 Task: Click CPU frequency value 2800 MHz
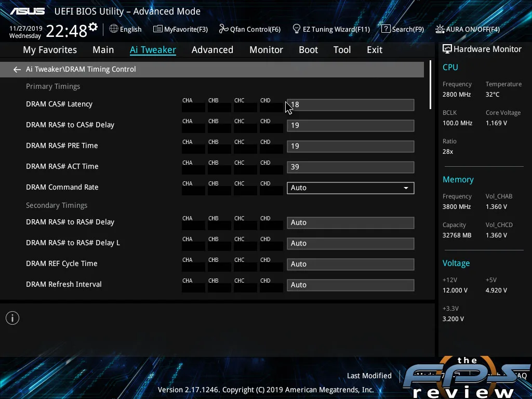[x=457, y=95]
